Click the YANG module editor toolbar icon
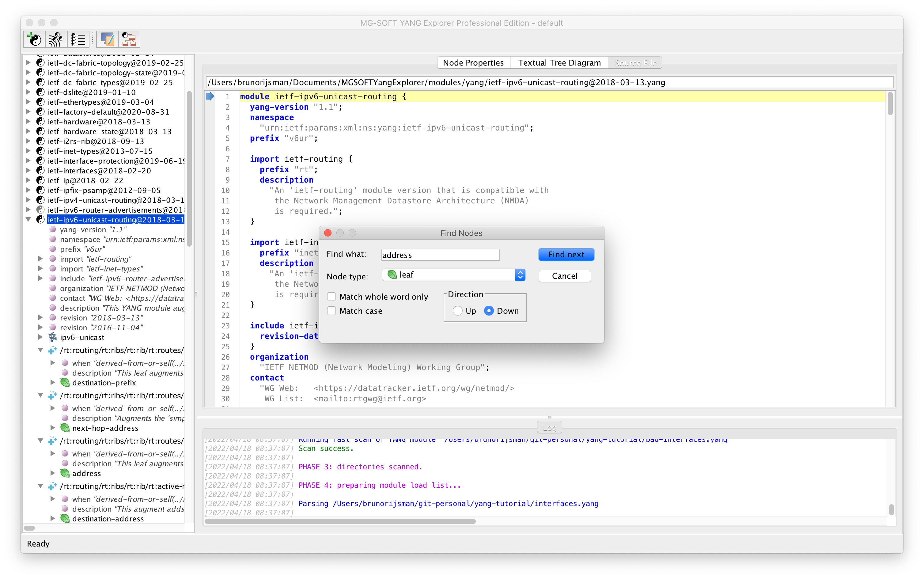The height and width of the screenshot is (579, 924). (107, 39)
